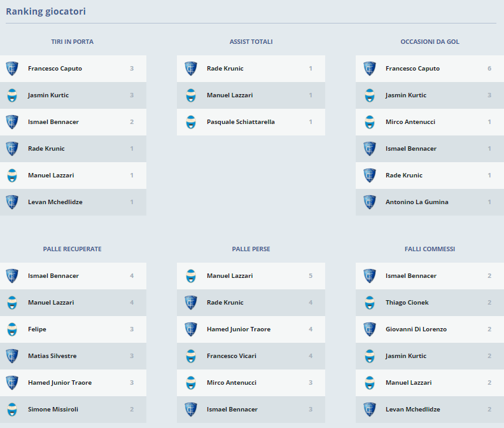Click the SPAL crest beside Matias Silvestre
The image size is (504, 428).
click(12, 356)
